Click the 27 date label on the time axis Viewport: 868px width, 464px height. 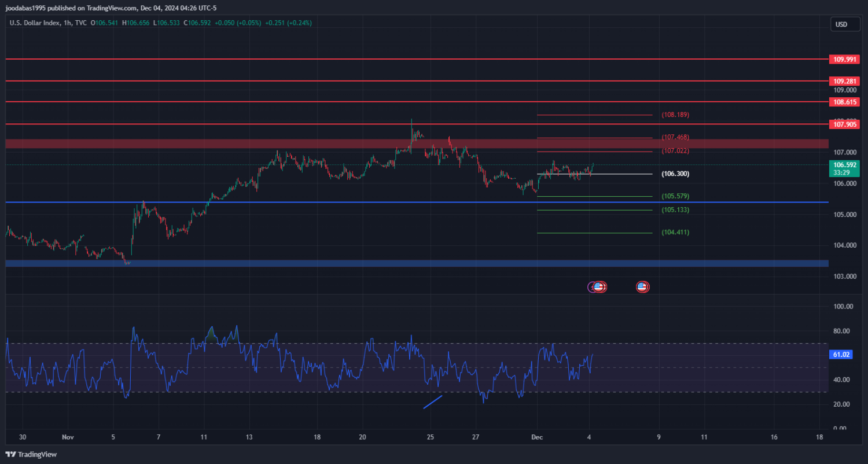coord(475,437)
